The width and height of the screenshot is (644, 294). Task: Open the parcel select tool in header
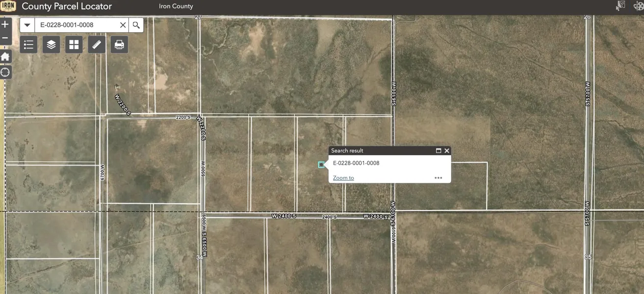pyautogui.click(x=620, y=6)
